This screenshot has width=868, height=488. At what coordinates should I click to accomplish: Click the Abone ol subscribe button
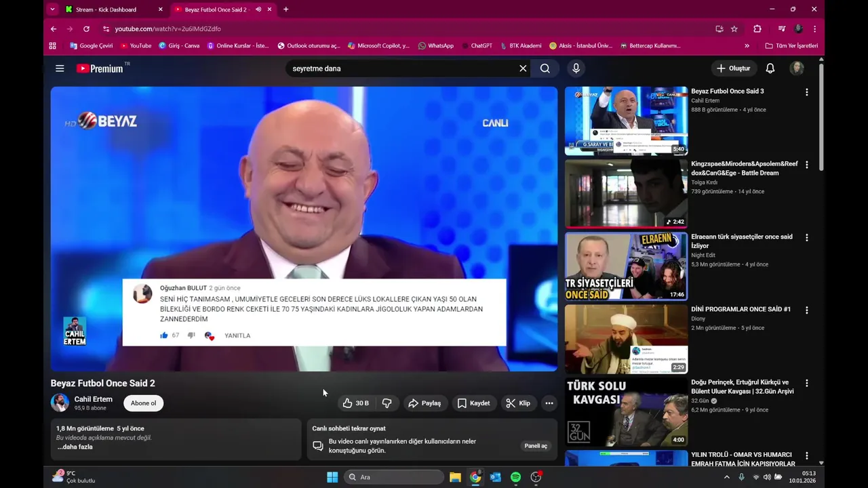point(143,403)
